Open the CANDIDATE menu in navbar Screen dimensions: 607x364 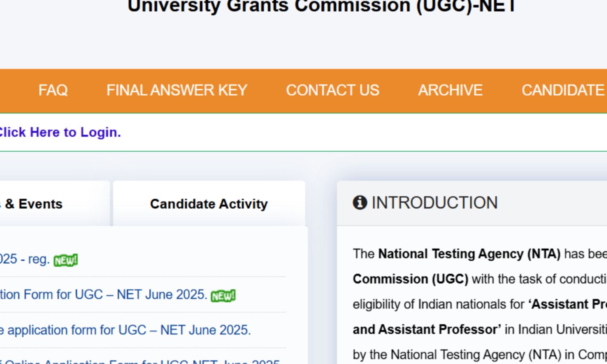[x=563, y=90]
